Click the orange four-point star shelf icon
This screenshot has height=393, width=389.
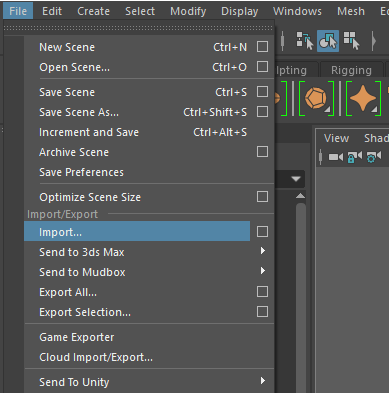coord(363,98)
